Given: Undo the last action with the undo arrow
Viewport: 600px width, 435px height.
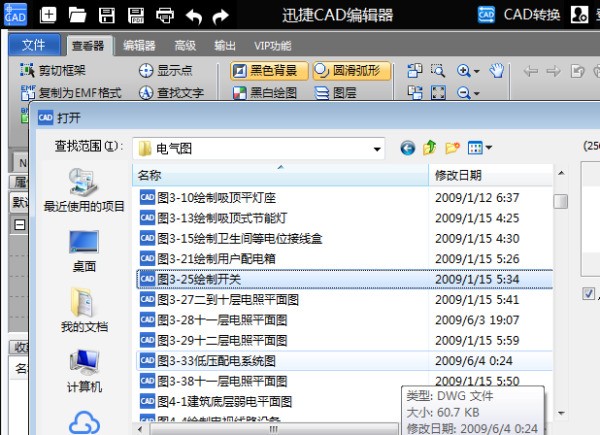Looking at the screenshot, I should click(194, 16).
